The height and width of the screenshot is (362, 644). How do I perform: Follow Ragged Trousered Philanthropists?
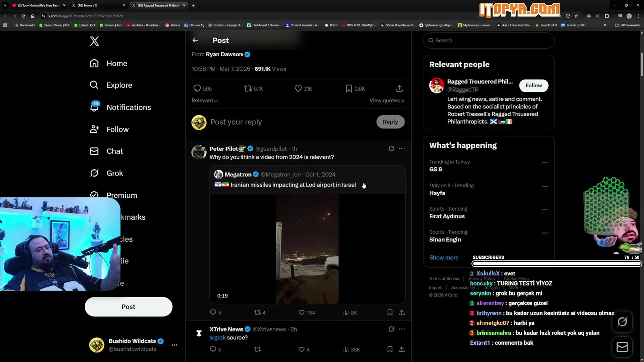(534, 85)
